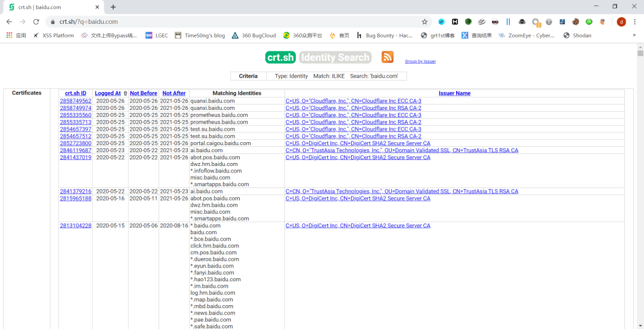Open the black H extension icon
This screenshot has width=644, height=329.
click(x=455, y=22)
